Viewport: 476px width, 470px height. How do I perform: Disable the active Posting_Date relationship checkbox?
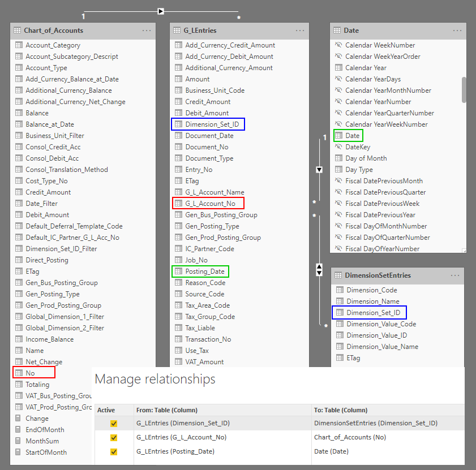pos(114,451)
